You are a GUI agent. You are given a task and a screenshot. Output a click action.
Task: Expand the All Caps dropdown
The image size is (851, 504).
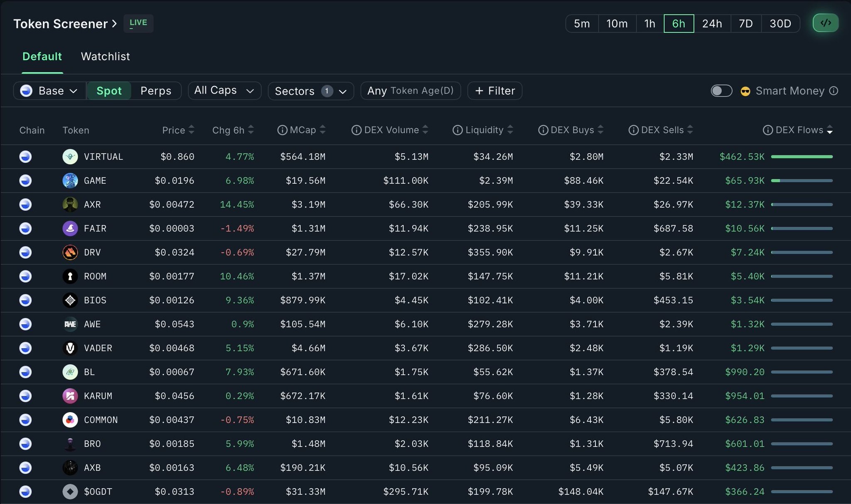tap(224, 91)
